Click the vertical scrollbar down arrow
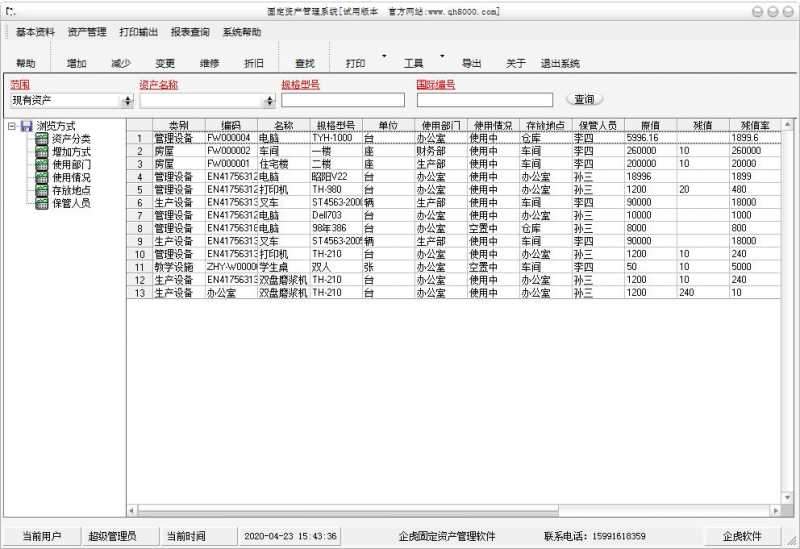This screenshot has width=800, height=549. (x=787, y=498)
